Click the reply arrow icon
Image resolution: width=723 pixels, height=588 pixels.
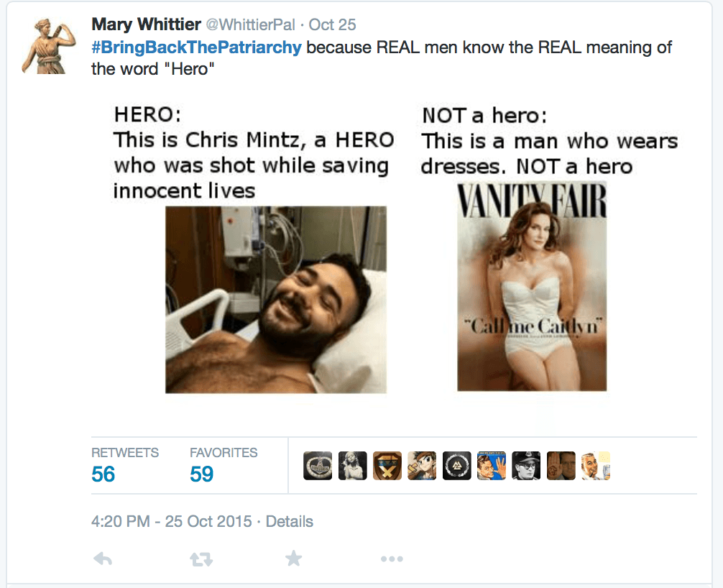point(103,559)
